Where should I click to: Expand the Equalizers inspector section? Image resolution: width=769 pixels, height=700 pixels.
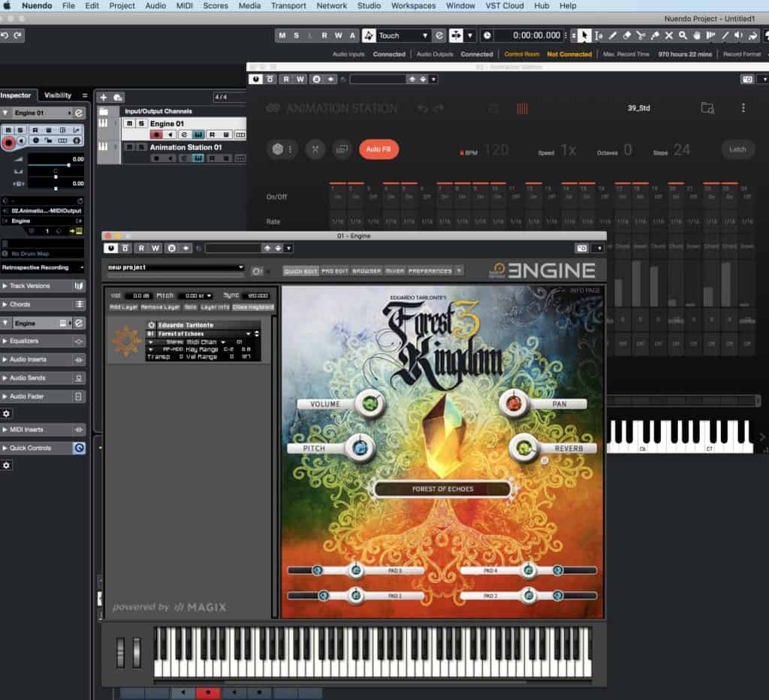coord(43,341)
